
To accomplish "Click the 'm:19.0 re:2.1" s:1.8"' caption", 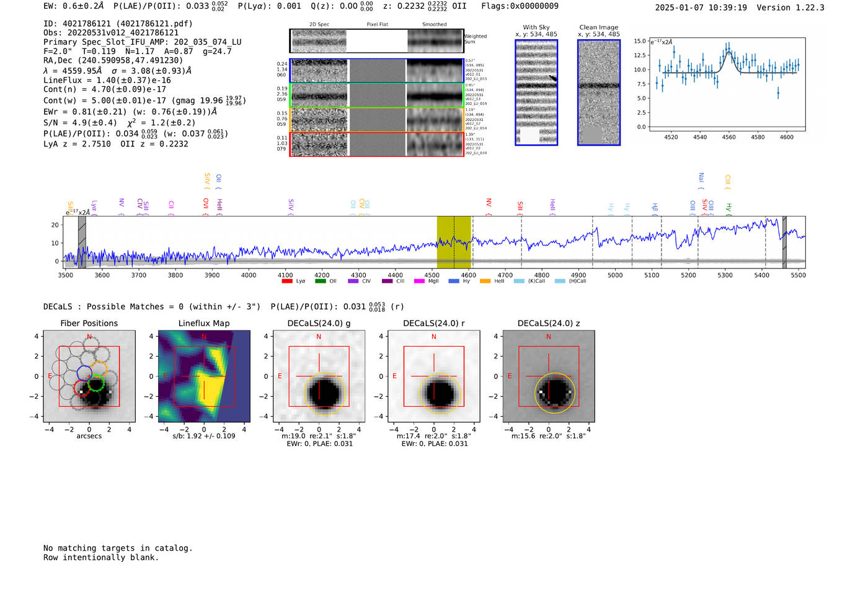I will click(319, 436).
